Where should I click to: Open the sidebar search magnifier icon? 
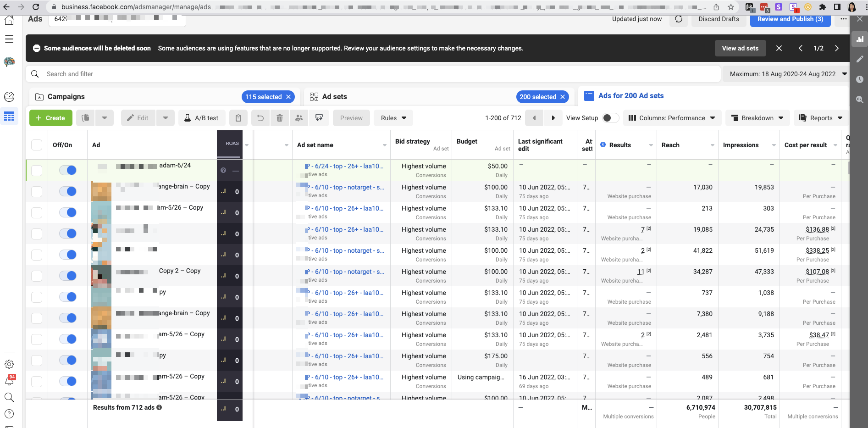(x=9, y=397)
